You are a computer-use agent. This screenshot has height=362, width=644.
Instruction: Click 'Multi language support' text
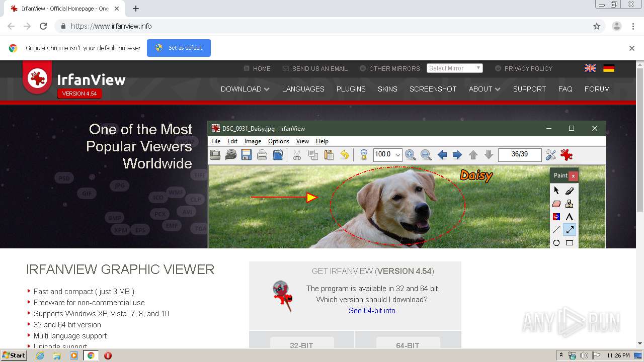click(70, 336)
